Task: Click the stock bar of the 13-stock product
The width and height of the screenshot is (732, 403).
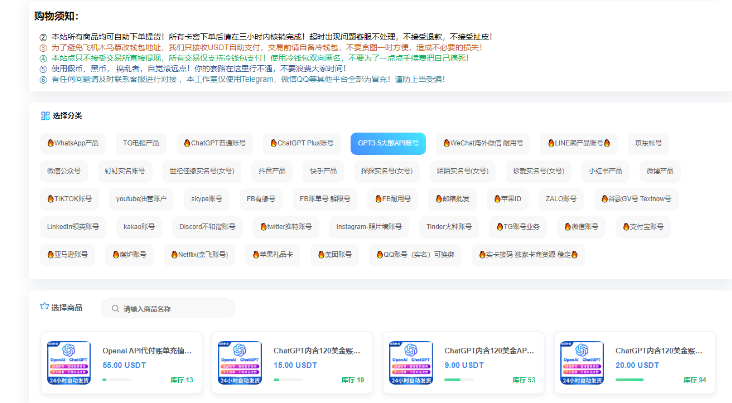Action: (117, 380)
